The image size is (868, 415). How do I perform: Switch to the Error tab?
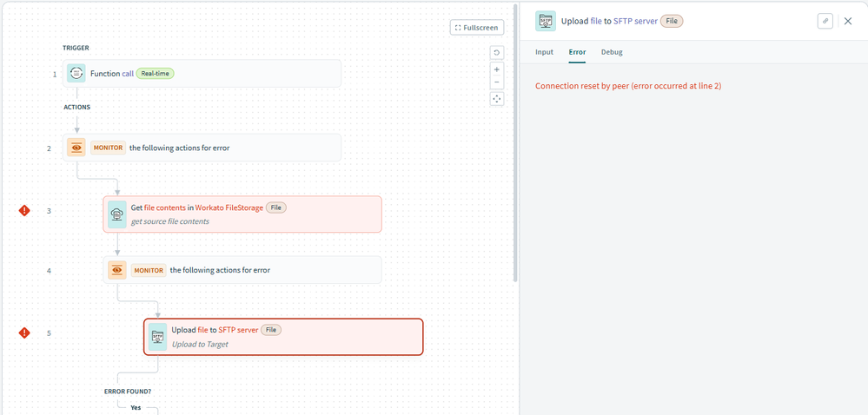tap(577, 52)
